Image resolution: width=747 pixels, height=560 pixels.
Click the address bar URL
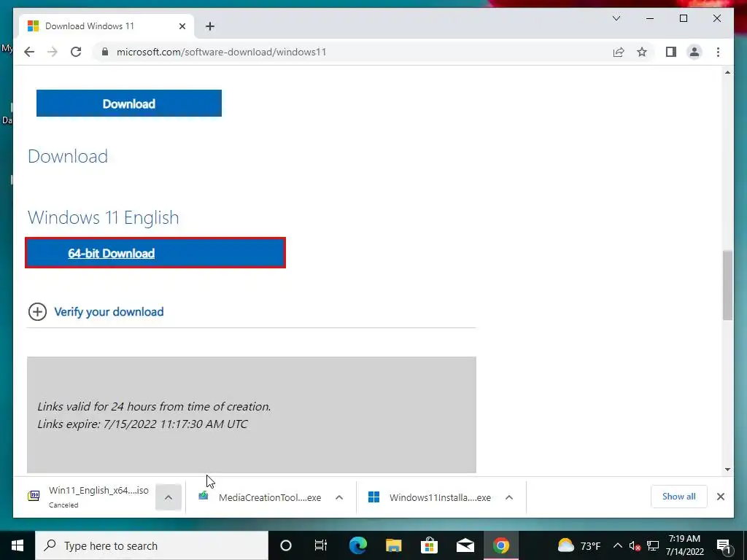click(x=222, y=52)
